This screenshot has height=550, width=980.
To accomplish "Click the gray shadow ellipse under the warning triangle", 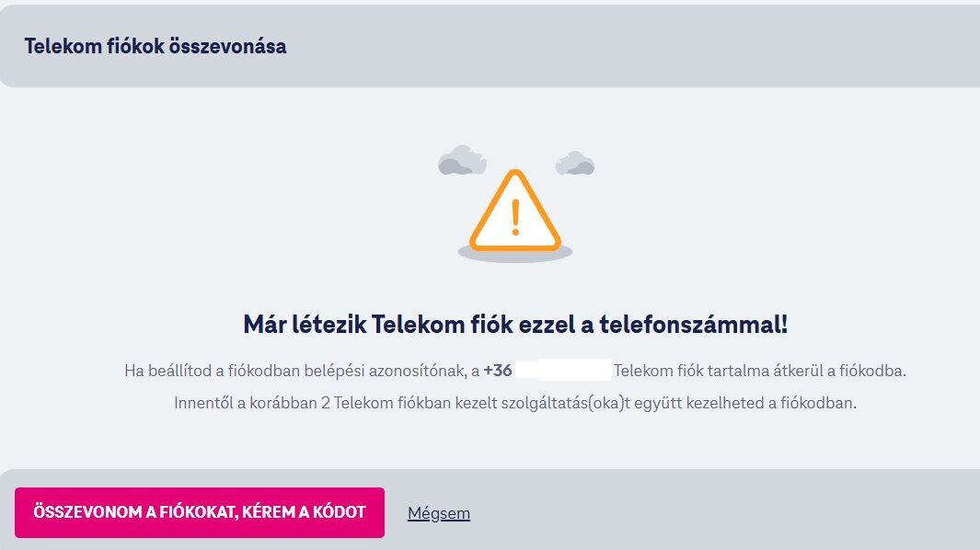I will (x=515, y=253).
